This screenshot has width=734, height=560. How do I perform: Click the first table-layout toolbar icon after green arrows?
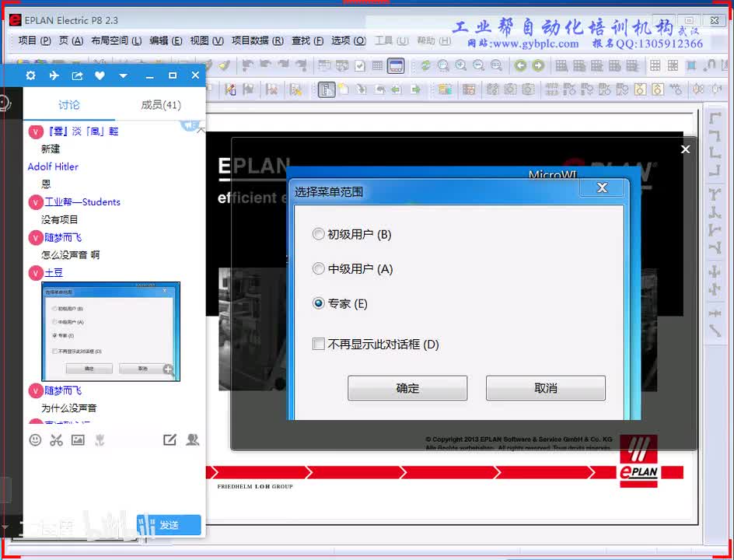[x=561, y=65]
